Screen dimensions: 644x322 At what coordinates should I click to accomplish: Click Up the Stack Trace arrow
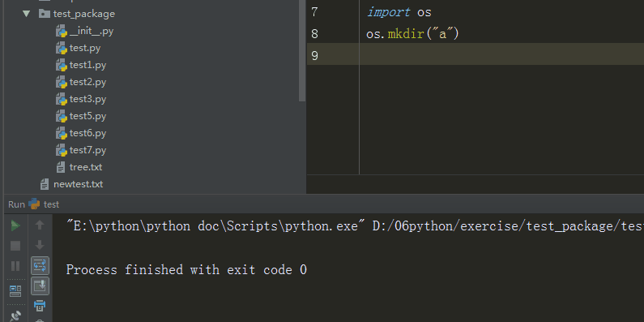[x=40, y=225]
